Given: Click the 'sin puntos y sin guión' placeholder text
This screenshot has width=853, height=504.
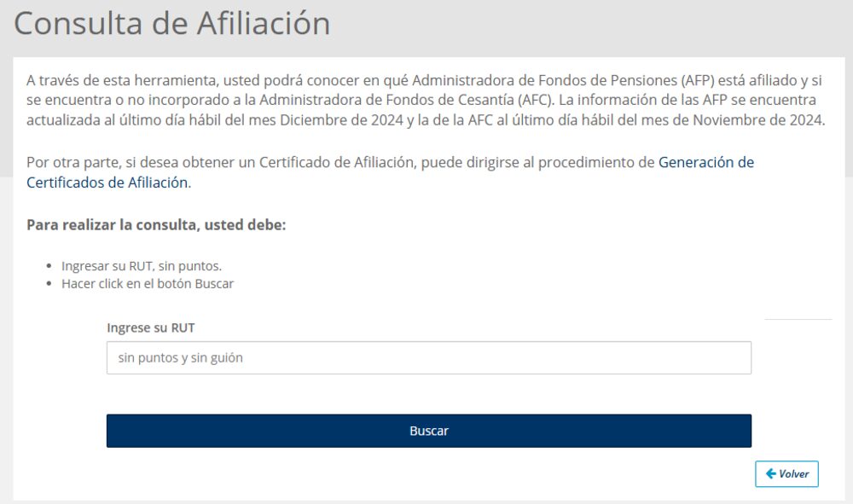Looking at the screenshot, I should point(181,358).
